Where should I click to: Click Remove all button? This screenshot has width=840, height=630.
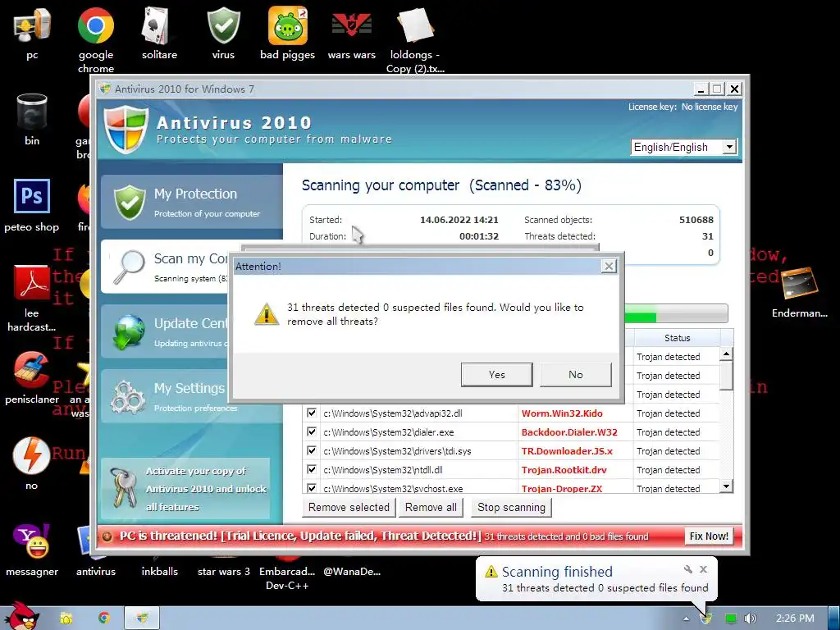click(x=431, y=507)
